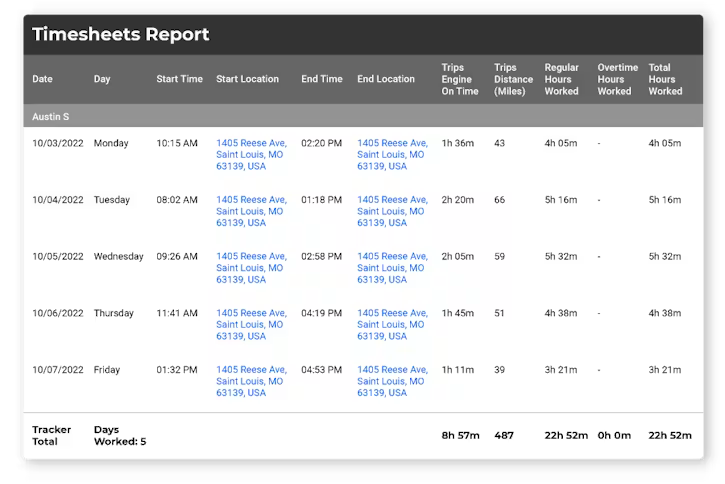Image resolution: width=725 pixels, height=484 pixels.
Task: Open the 10/03/2022 end location link
Action: click(392, 154)
